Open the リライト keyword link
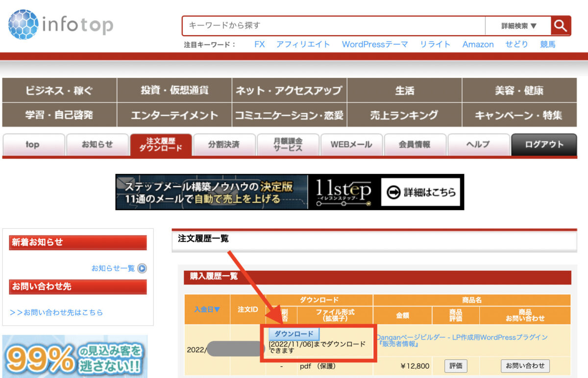Image resolution: width=588 pixels, height=378 pixels. click(x=435, y=44)
